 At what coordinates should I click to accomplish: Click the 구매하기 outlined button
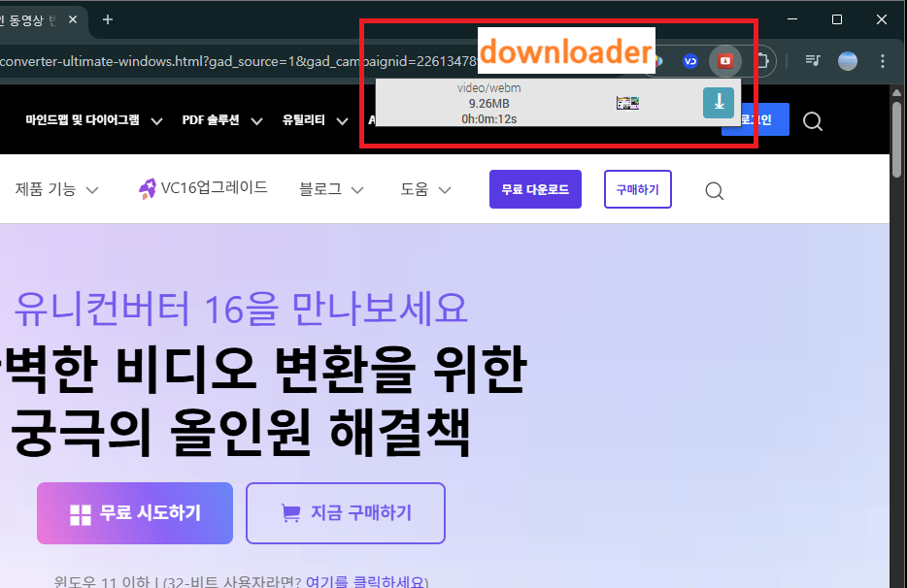pyautogui.click(x=637, y=189)
